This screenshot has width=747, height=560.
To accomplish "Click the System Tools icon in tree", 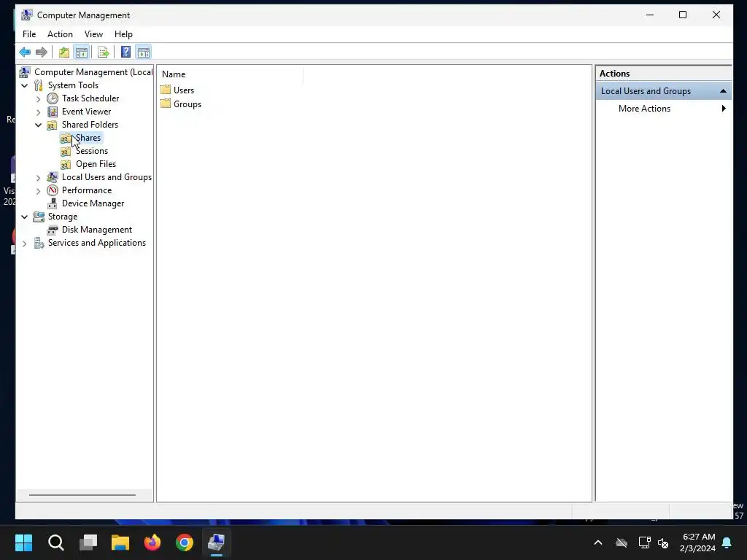I will point(39,85).
